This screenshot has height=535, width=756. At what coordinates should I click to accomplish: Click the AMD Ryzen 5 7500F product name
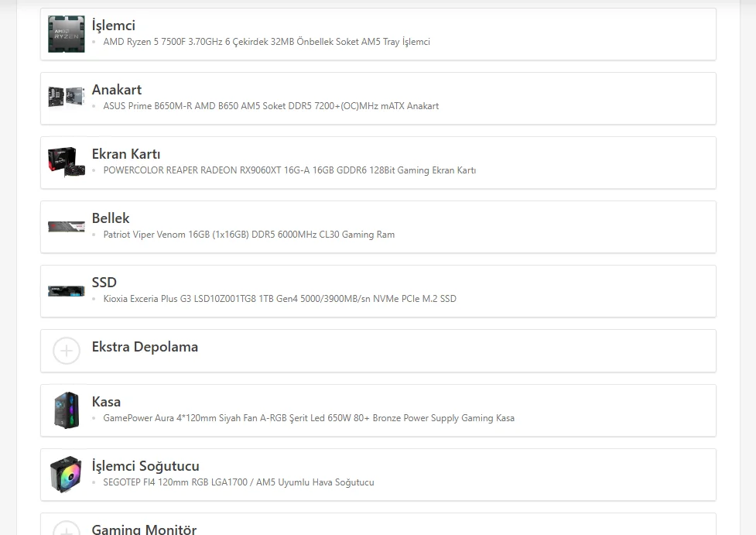click(267, 42)
